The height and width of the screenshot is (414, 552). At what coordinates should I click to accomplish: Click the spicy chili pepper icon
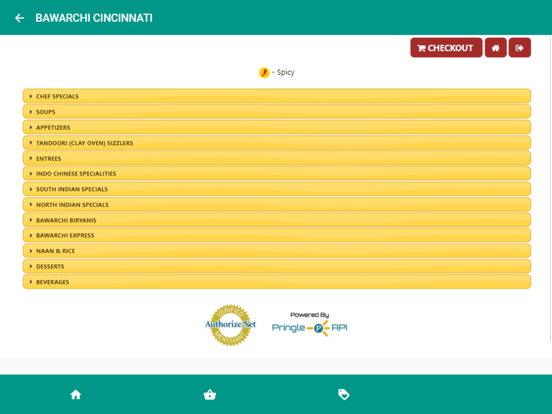[264, 73]
